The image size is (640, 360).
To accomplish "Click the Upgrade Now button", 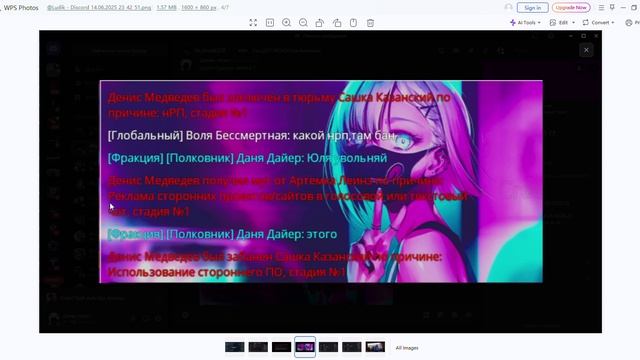I will (x=571, y=8).
